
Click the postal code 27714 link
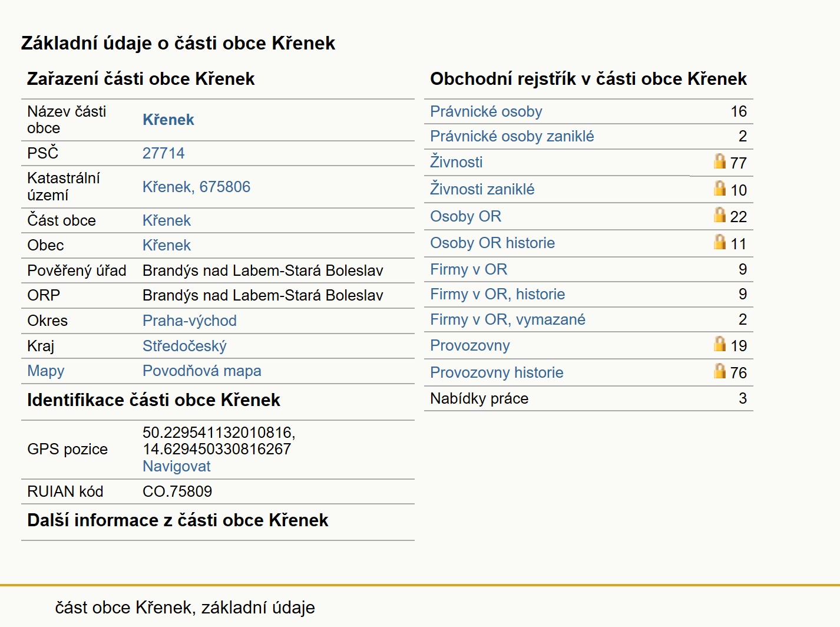pos(163,153)
